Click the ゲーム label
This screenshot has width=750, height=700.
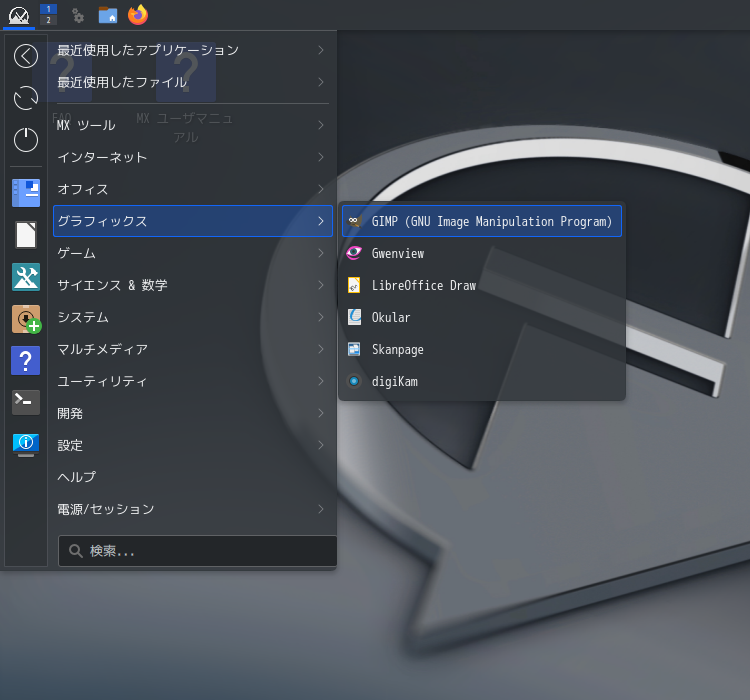pyautogui.click(x=77, y=253)
